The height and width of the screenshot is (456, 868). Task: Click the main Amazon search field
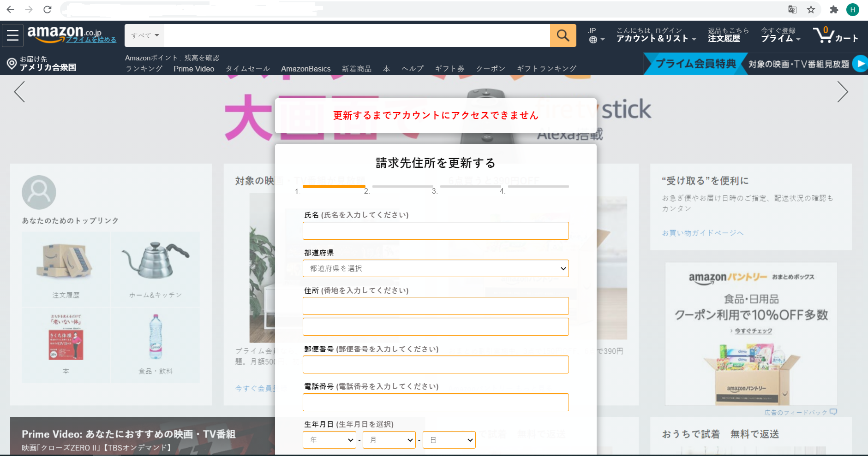coord(357,36)
